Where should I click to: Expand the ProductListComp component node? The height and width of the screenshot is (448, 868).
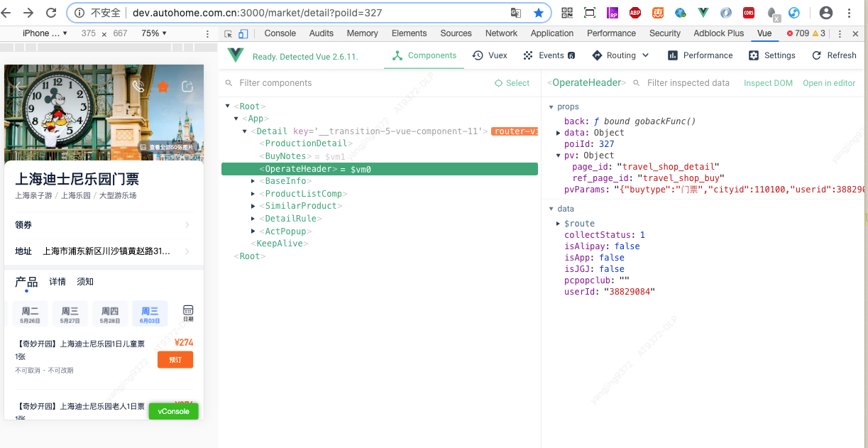pos(253,194)
